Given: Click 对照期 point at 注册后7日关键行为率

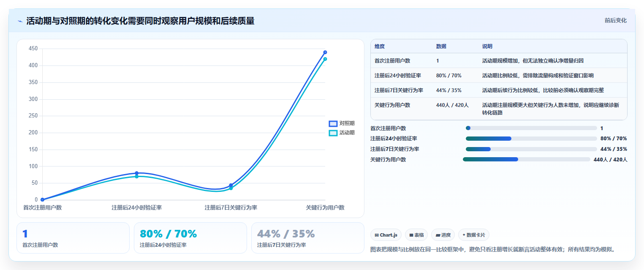Looking at the screenshot, I should 231,185.
